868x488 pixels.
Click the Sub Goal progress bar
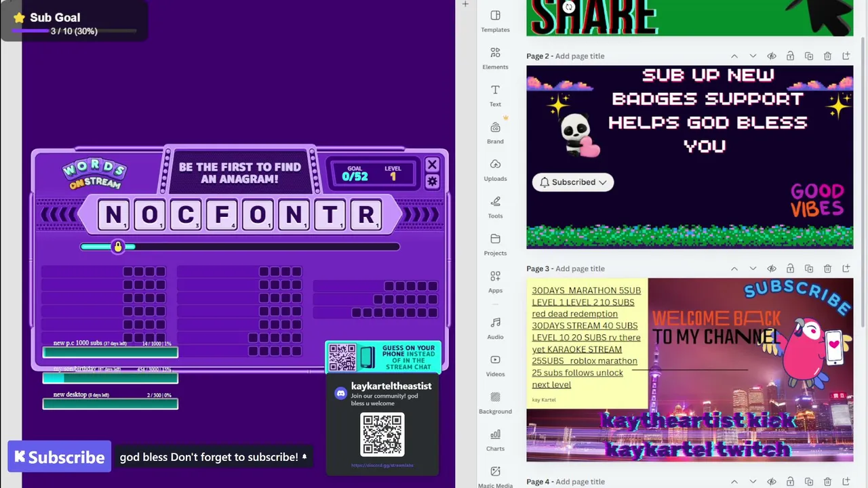click(74, 31)
